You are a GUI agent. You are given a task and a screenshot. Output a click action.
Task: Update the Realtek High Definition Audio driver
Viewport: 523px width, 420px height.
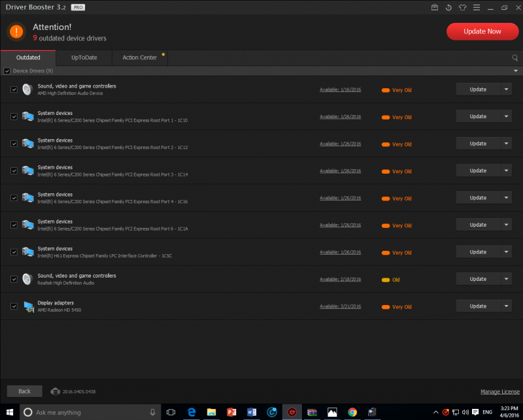(x=478, y=279)
